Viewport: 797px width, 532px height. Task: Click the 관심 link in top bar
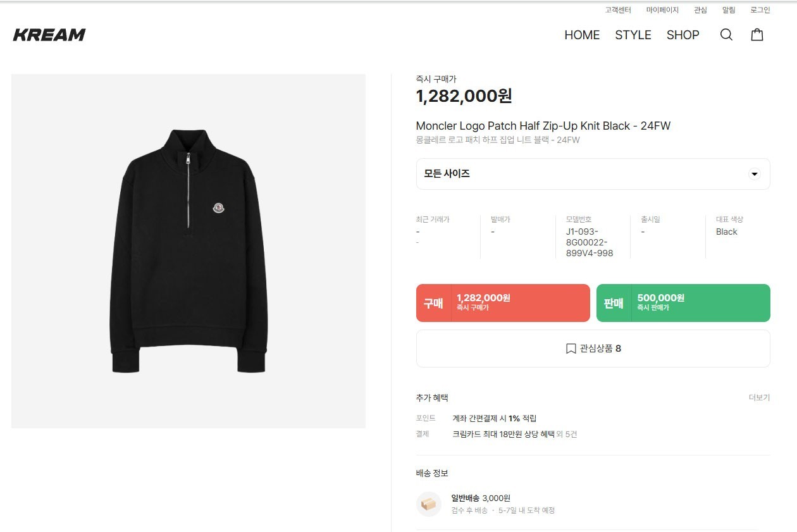tap(700, 10)
